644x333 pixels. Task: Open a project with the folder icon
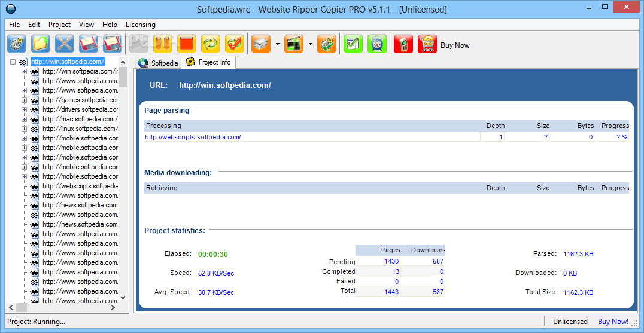click(x=41, y=44)
